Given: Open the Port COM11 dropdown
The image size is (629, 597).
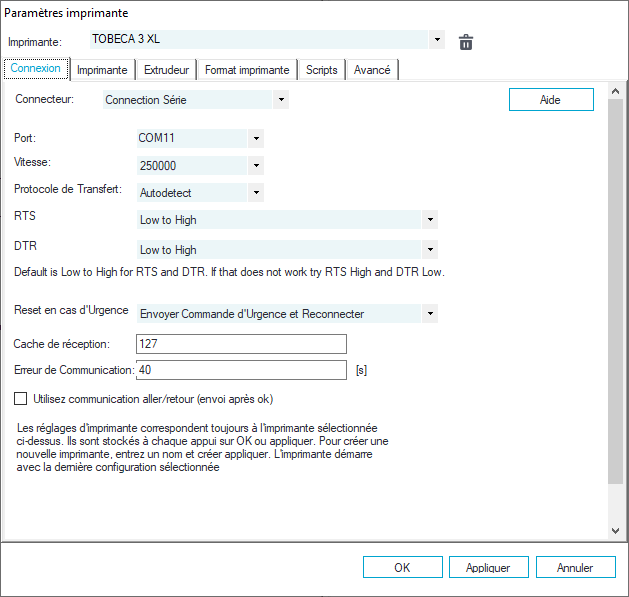Looking at the screenshot, I should (x=257, y=138).
